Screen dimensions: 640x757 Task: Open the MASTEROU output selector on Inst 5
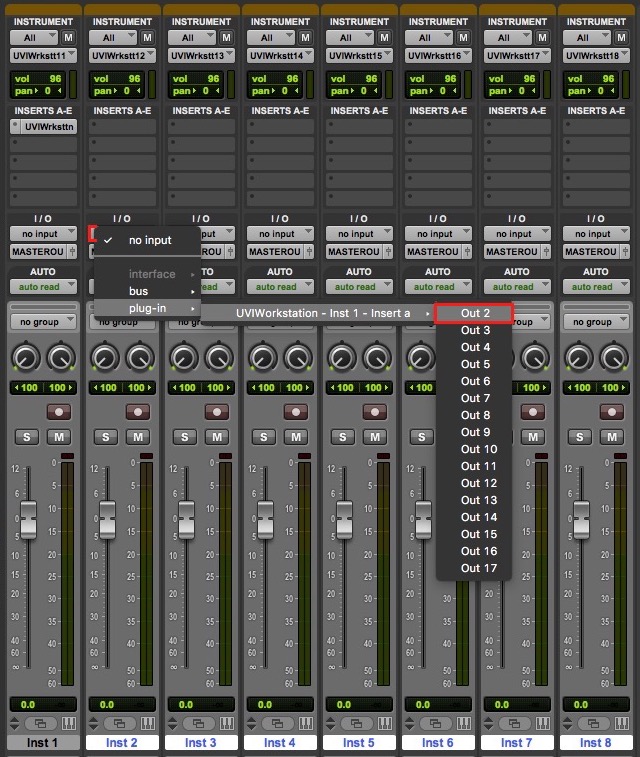(355, 252)
